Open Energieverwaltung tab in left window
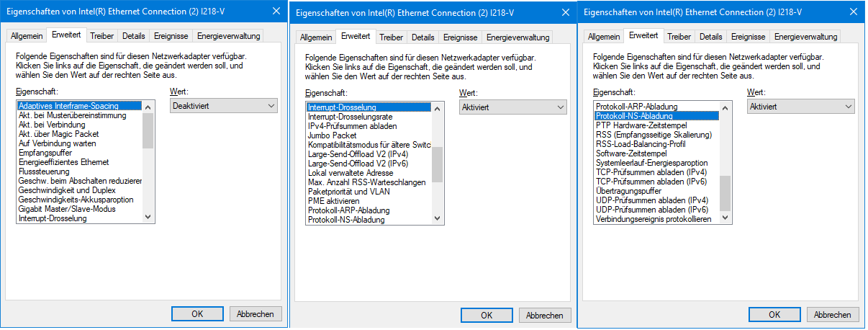 coord(228,36)
